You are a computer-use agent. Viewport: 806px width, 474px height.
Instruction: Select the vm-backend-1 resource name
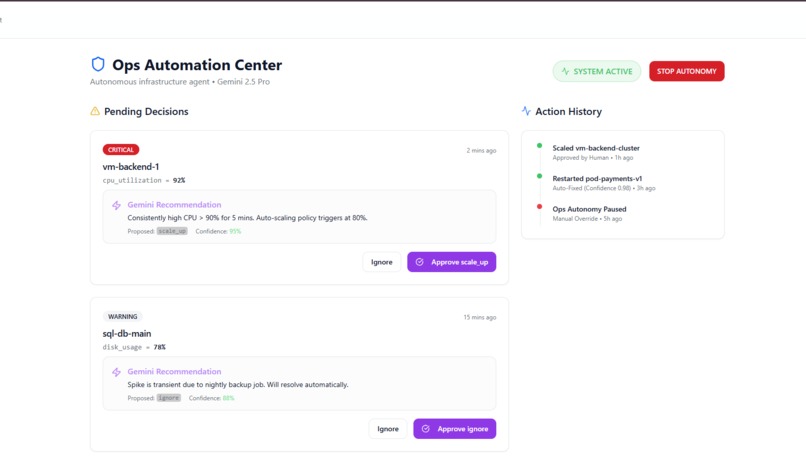click(x=131, y=167)
